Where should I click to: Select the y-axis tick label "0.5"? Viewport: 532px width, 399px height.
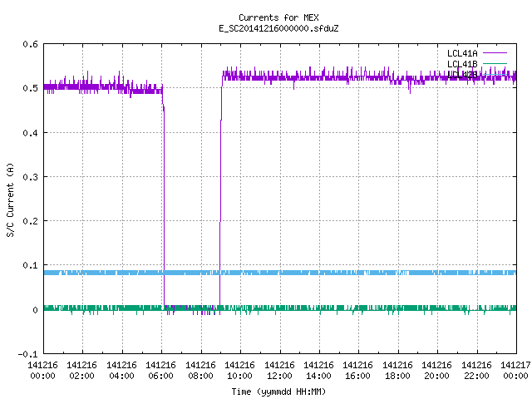[x=30, y=88]
